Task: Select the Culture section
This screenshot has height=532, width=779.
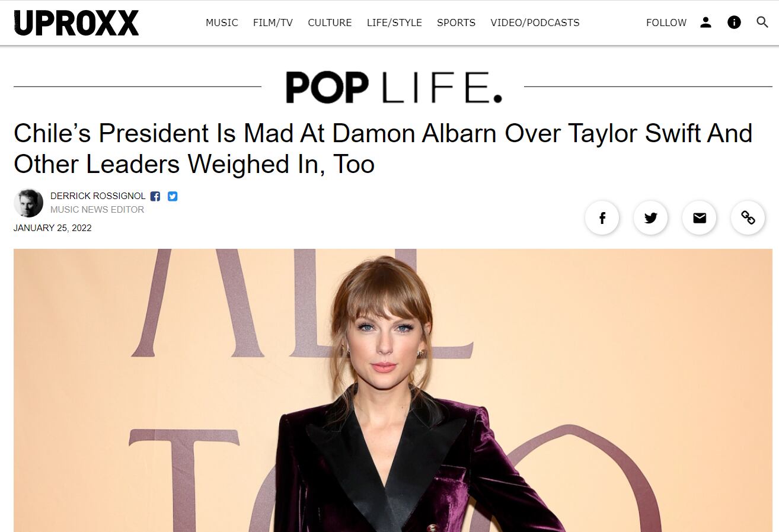Action: point(330,23)
